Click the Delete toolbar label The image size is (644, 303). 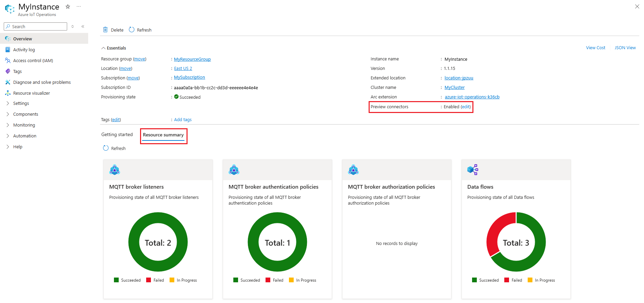pos(117,30)
